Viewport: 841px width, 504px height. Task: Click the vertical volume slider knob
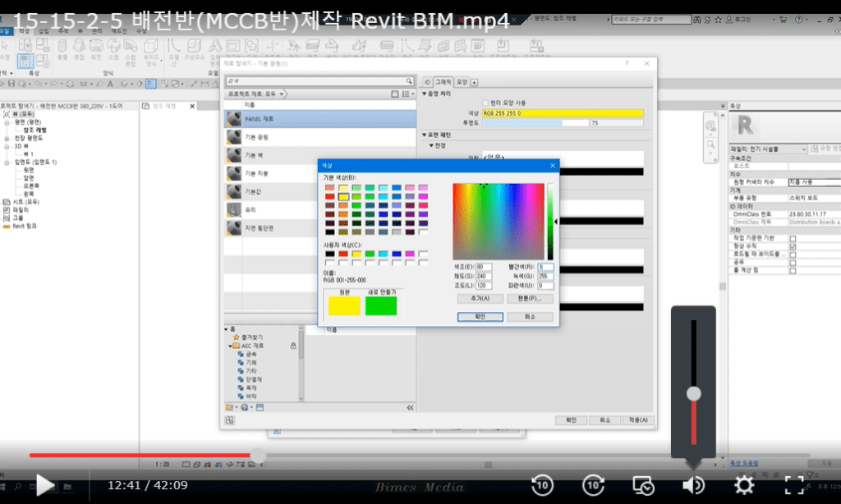[x=693, y=393]
